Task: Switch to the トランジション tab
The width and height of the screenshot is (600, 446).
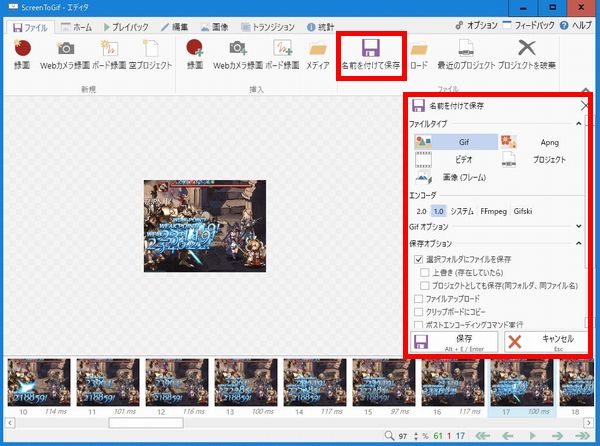Action: point(267,27)
